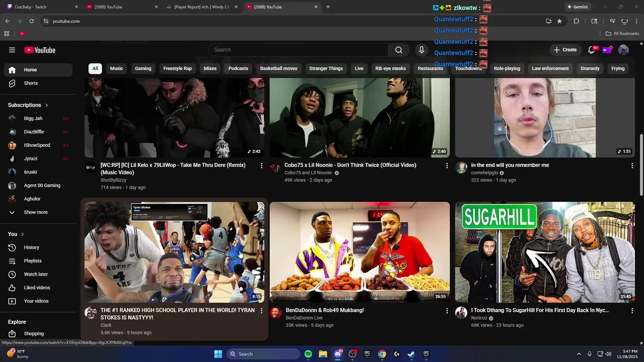This screenshot has height=362, width=644.
Task: Open Your videos in the sidebar
Action: click(38, 301)
